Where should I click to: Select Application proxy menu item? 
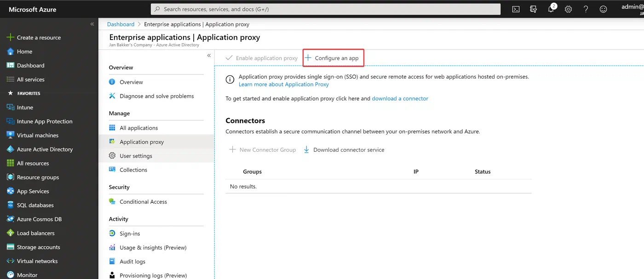pyautogui.click(x=156, y=142)
